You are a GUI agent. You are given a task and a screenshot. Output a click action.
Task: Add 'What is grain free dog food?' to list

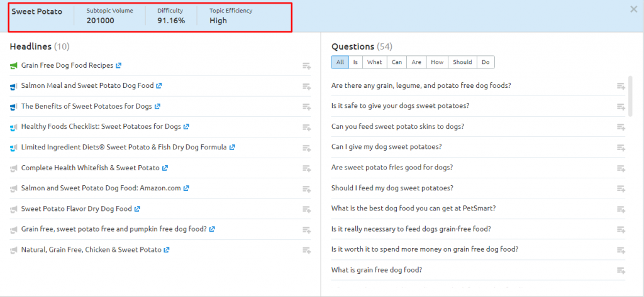coord(621,271)
